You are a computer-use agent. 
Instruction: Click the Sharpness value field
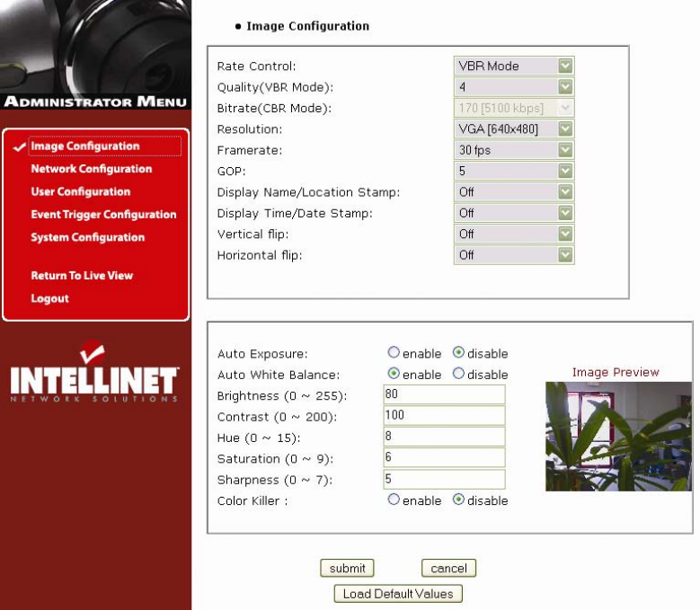444,479
